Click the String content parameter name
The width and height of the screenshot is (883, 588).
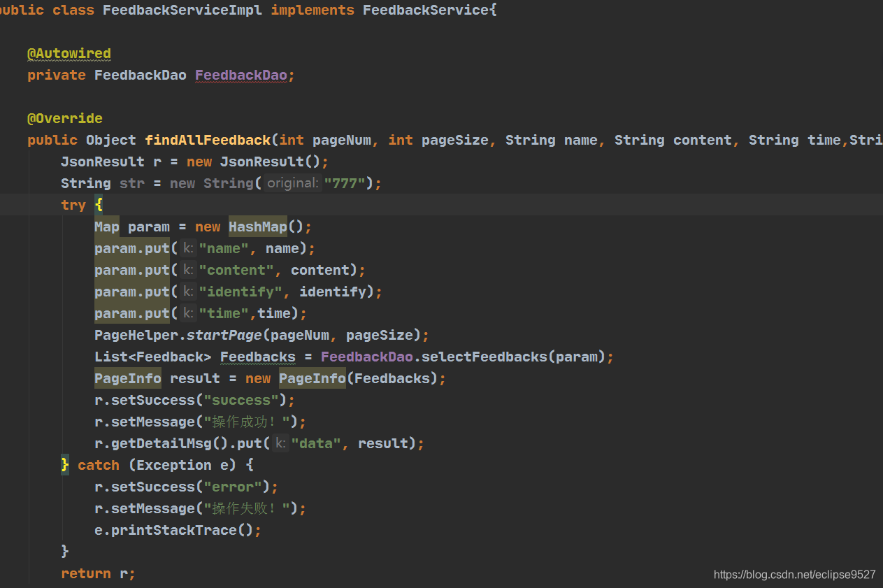[703, 140]
